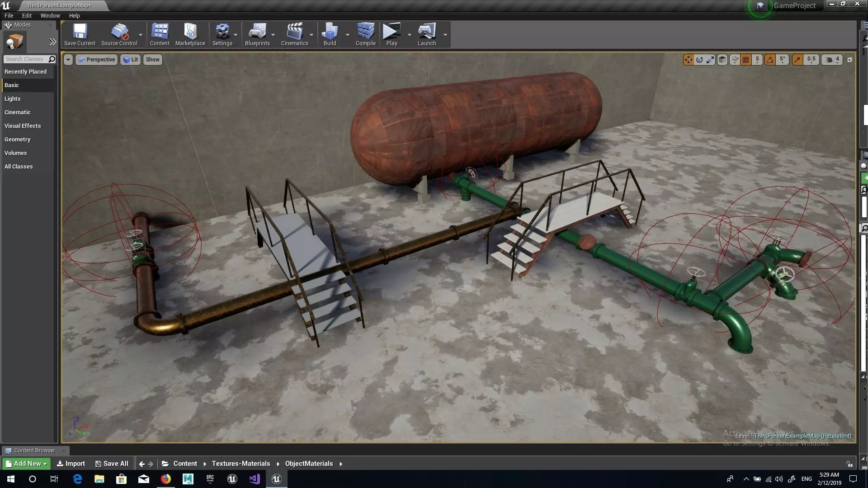This screenshot has width=868, height=488.
Task: Select the translate move gizmo tool
Action: 688,60
